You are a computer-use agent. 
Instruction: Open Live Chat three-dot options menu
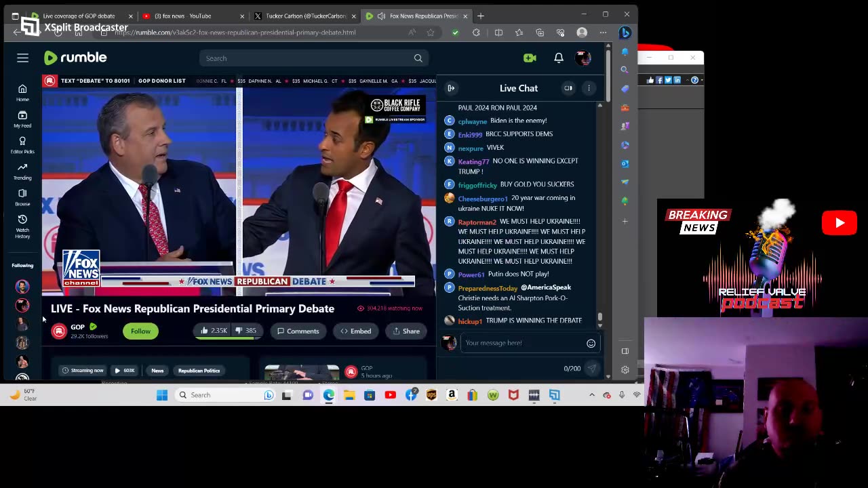[x=589, y=88]
